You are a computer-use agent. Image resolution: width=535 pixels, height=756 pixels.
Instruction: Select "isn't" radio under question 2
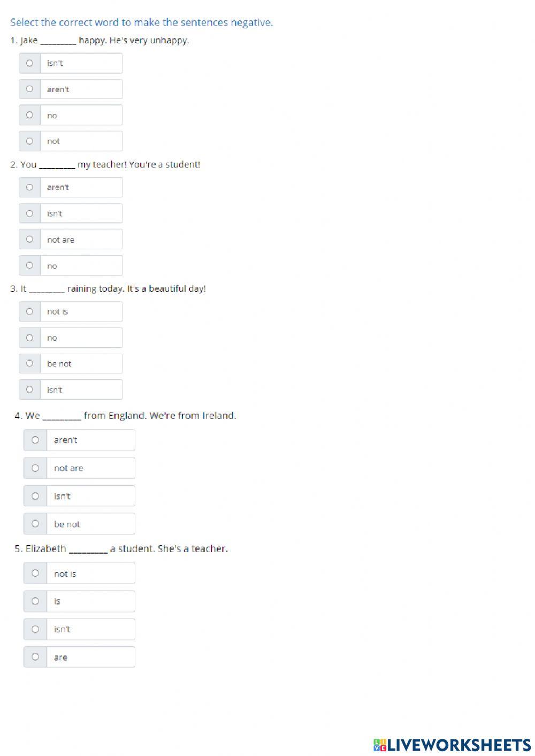coord(29,213)
